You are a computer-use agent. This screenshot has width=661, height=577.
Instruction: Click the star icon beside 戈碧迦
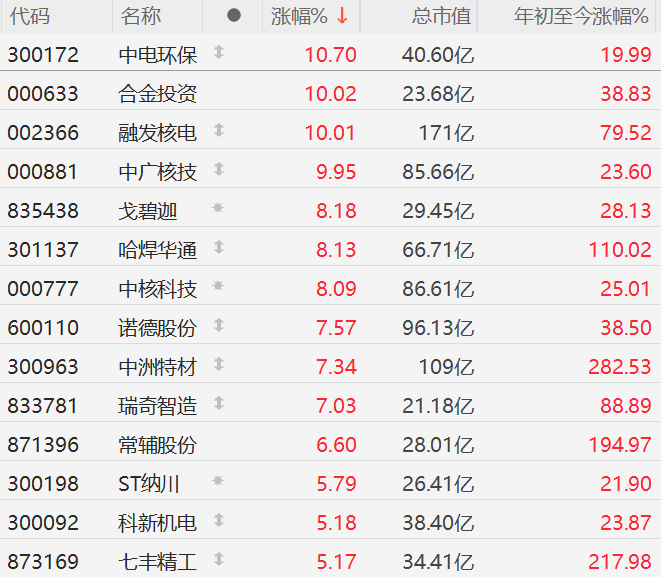[x=218, y=208]
